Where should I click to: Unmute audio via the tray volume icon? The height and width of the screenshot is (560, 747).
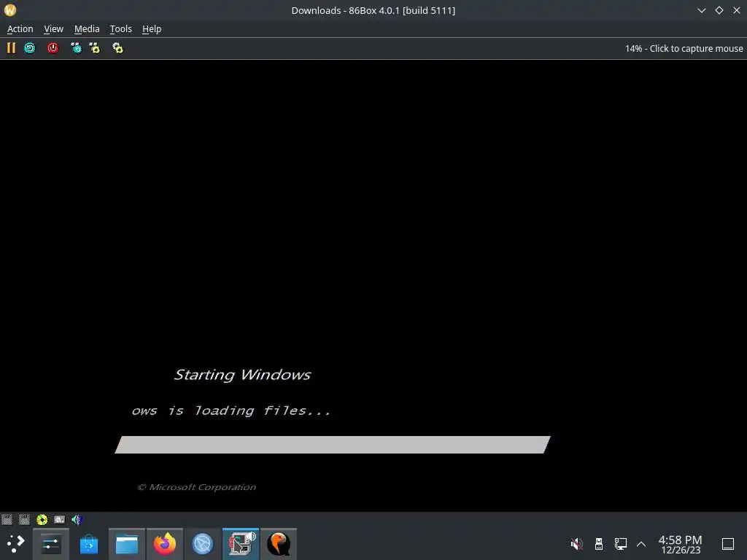[576, 544]
